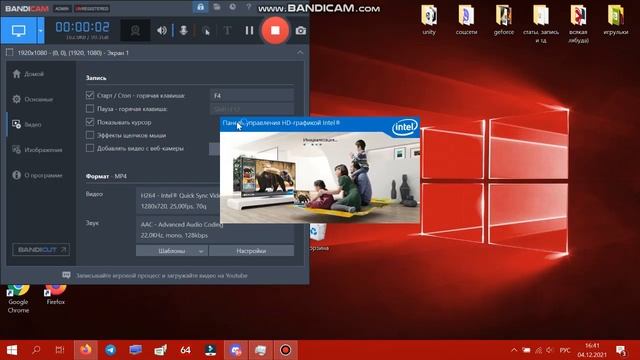Open the Шаблоны presets dropdown
The image size is (640, 360).
[172, 251]
